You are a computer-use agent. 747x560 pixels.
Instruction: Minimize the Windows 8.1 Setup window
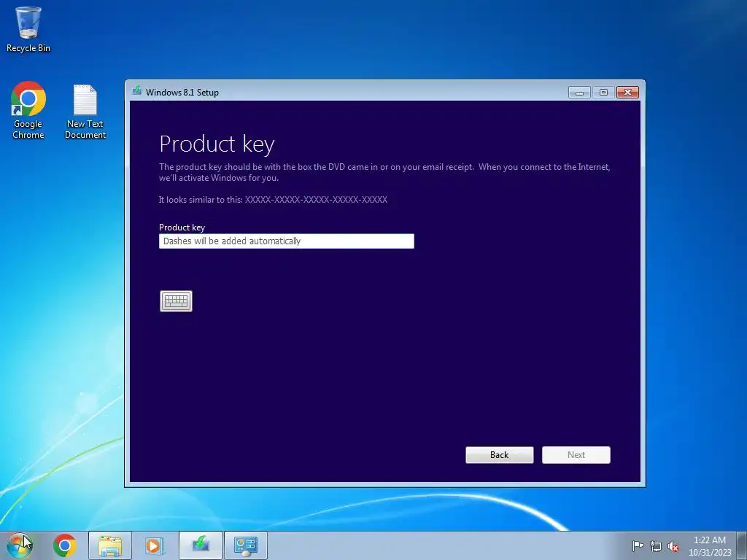(x=579, y=93)
